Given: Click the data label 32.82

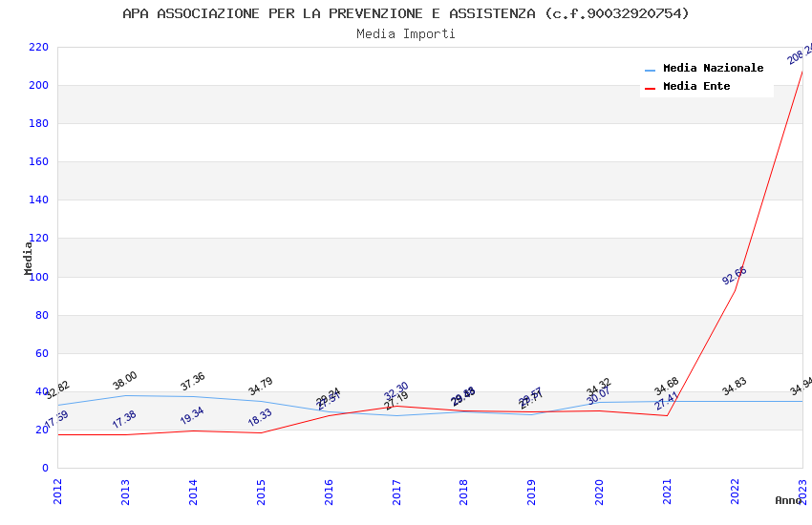Looking at the screenshot, I should point(57,390).
